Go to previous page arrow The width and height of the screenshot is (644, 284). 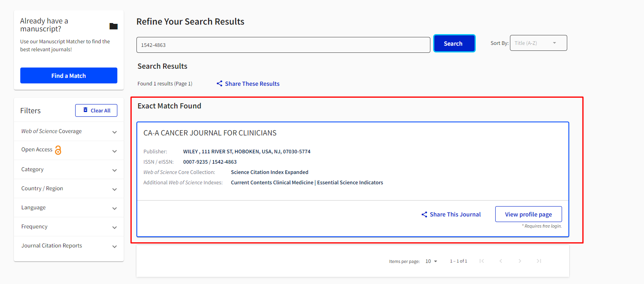point(501,261)
